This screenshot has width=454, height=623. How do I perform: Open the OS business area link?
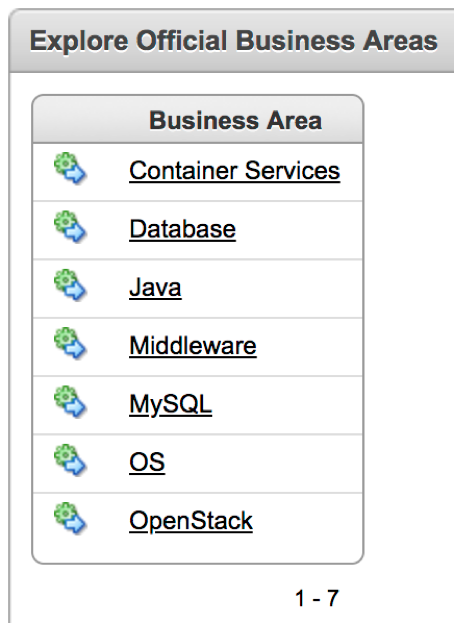[147, 462]
